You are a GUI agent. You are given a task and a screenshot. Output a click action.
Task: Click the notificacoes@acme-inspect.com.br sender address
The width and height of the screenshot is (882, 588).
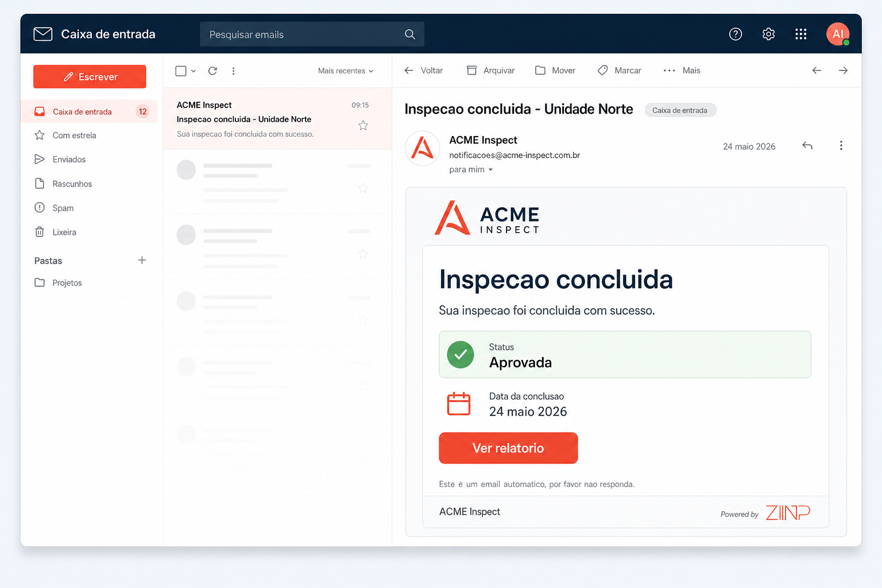pos(514,155)
